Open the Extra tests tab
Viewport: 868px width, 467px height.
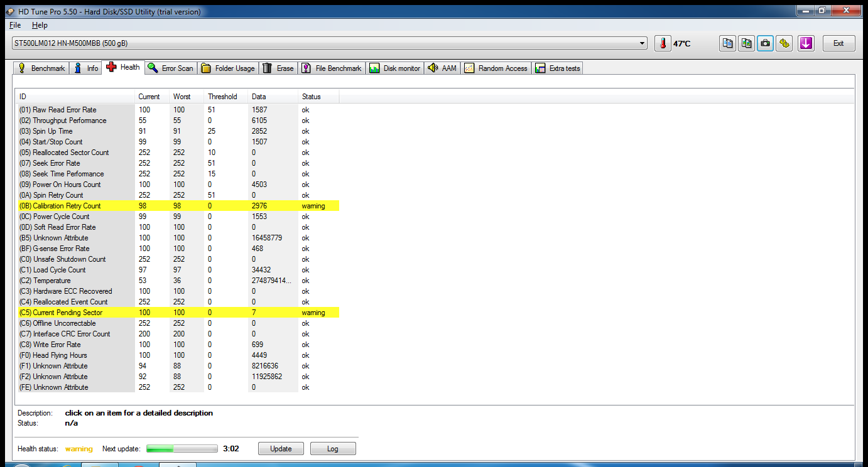[558, 68]
